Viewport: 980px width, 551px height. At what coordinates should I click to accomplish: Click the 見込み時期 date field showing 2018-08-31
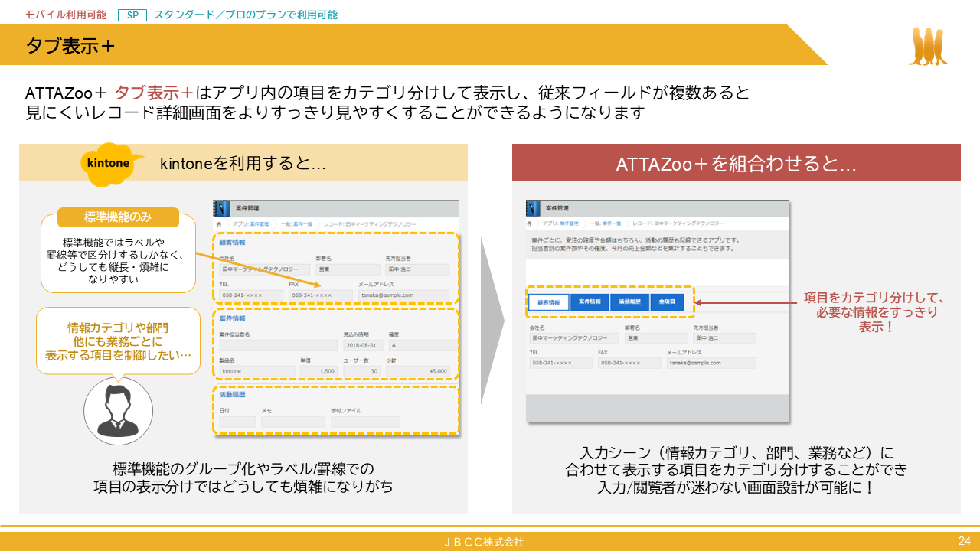click(x=363, y=345)
